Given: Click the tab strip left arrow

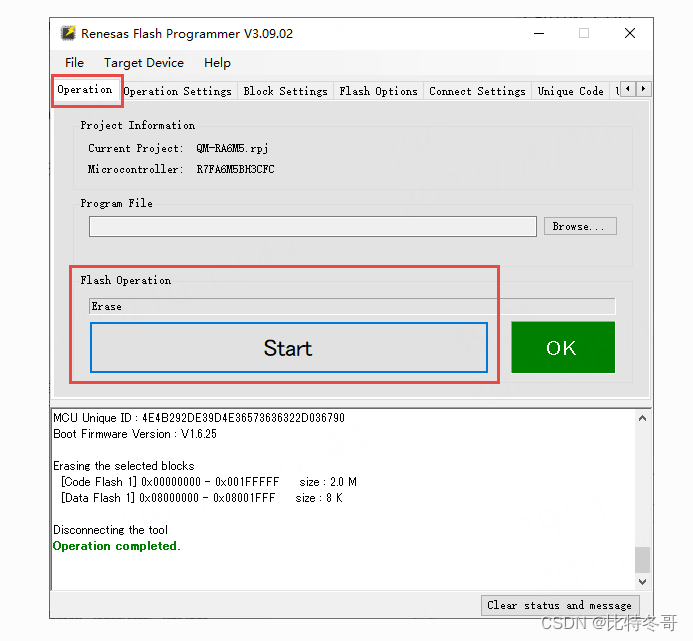Looking at the screenshot, I should pos(628,89).
